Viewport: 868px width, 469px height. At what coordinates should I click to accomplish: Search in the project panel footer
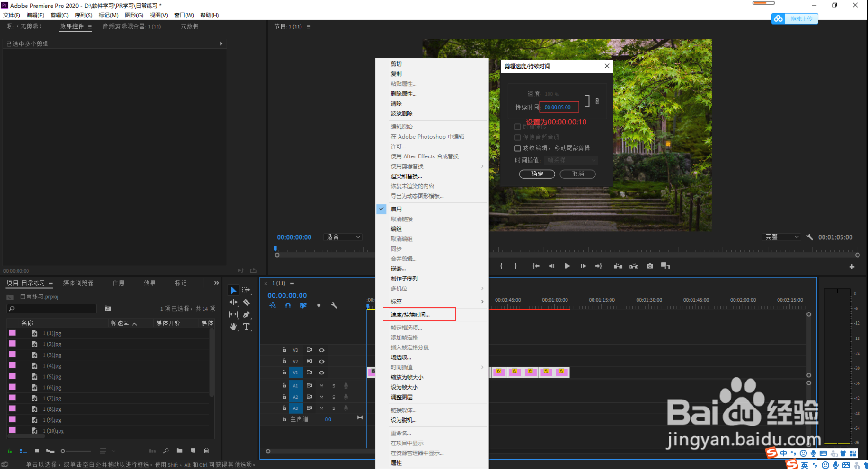click(x=166, y=451)
